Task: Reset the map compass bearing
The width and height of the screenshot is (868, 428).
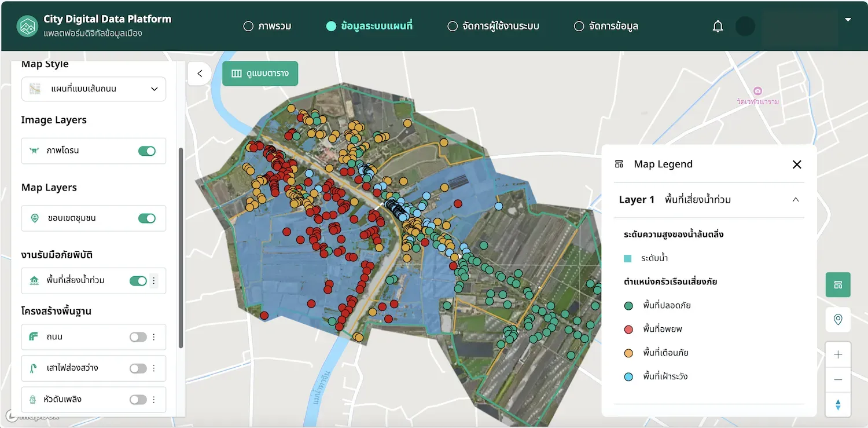Action: pos(838,405)
